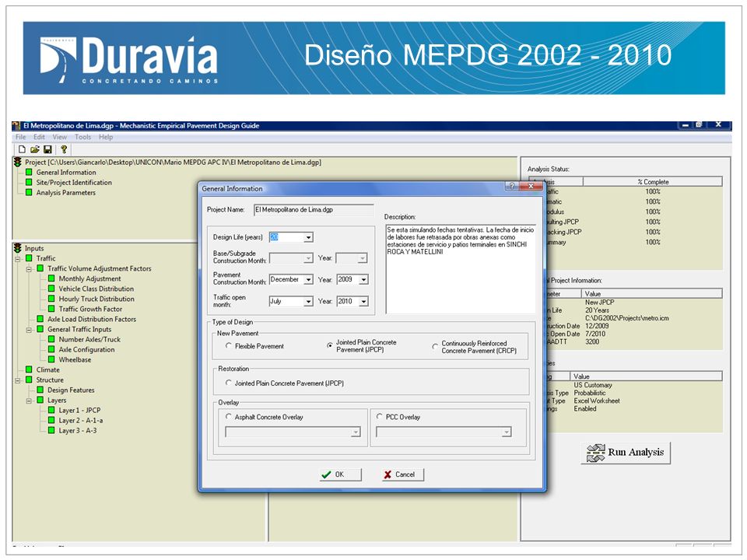Click General Information dialog help button

512,186
